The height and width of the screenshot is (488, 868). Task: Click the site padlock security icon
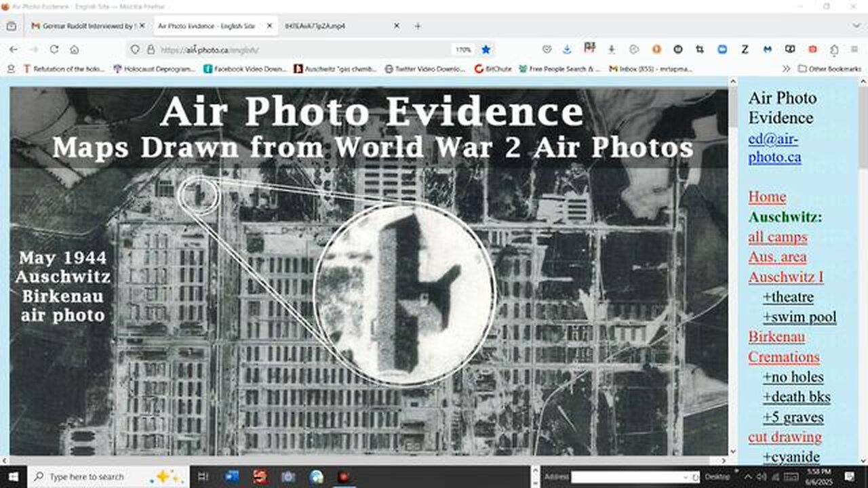pyautogui.click(x=151, y=49)
